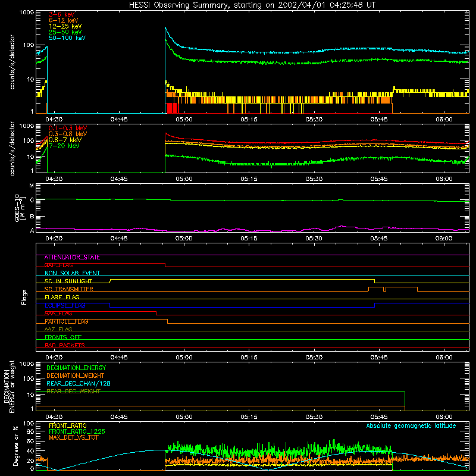Click the SC_IN_SUNLIGHT flag label
Image resolution: width=476 pixels, height=476 pixels.
[68, 281]
